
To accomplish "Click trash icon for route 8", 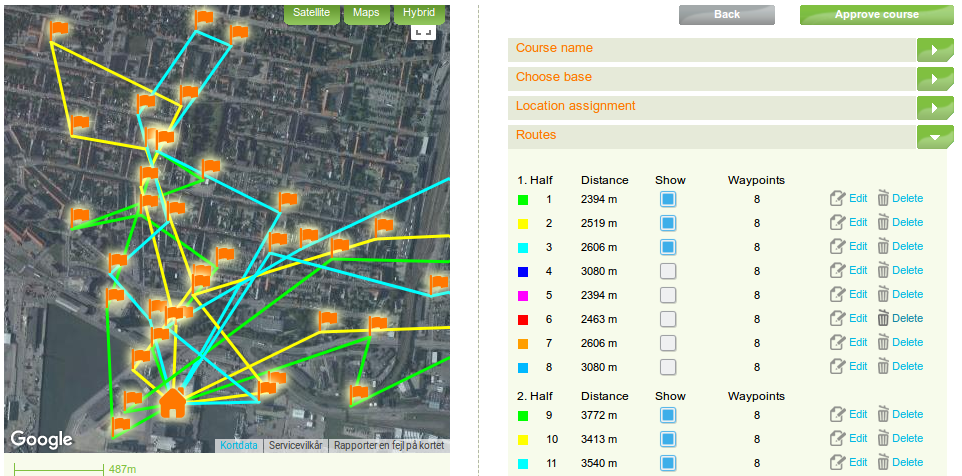I will (883, 366).
